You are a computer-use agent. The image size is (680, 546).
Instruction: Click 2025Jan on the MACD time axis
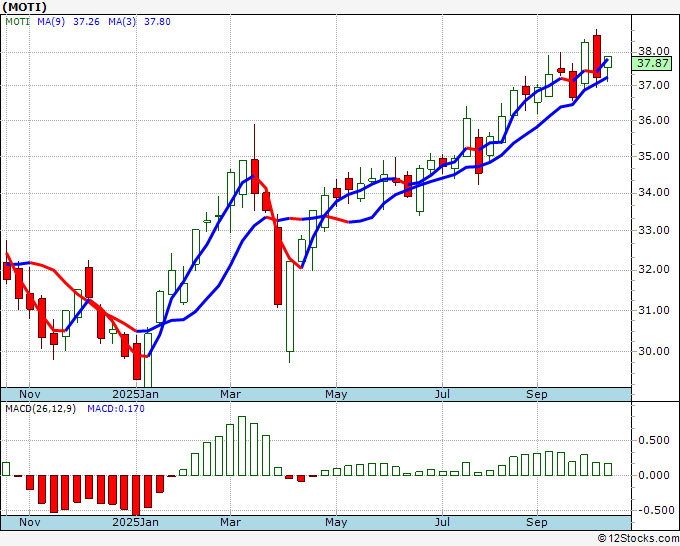pos(135,522)
